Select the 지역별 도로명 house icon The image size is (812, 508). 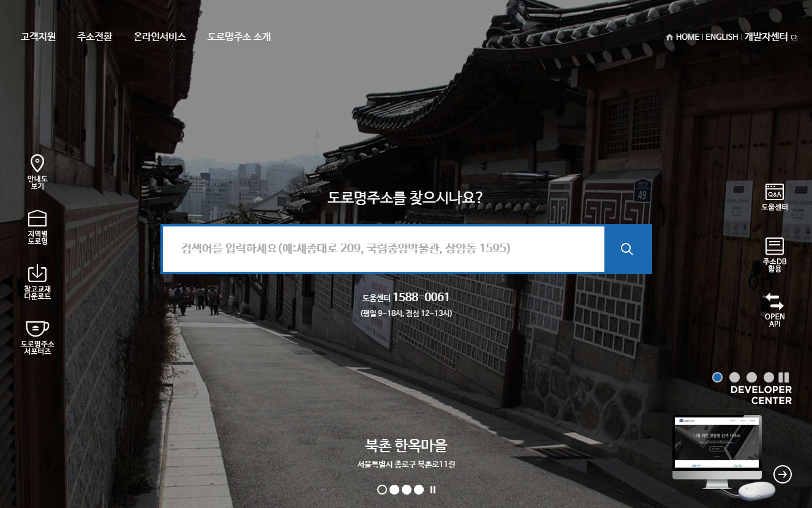click(x=37, y=219)
